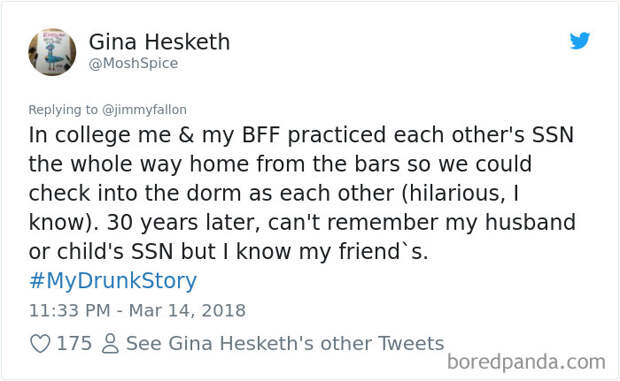Click the word "friend`s" ending the tweet
This screenshot has width=620, height=381.
pyautogui.click(x=383, y=252)
